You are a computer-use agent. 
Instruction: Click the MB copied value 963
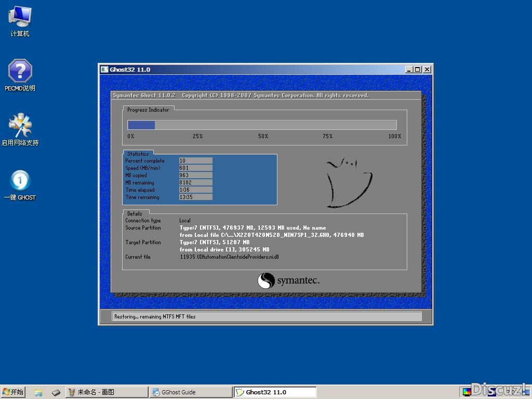click(196, 175)
